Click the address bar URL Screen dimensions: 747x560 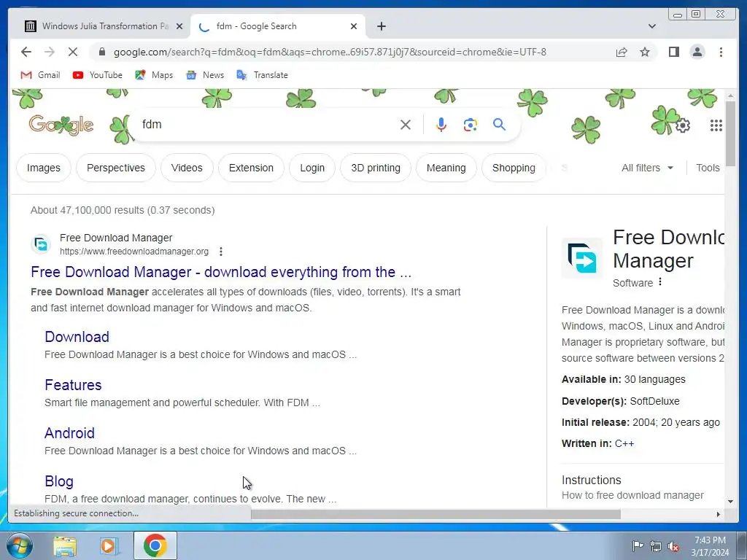[330, 52]
